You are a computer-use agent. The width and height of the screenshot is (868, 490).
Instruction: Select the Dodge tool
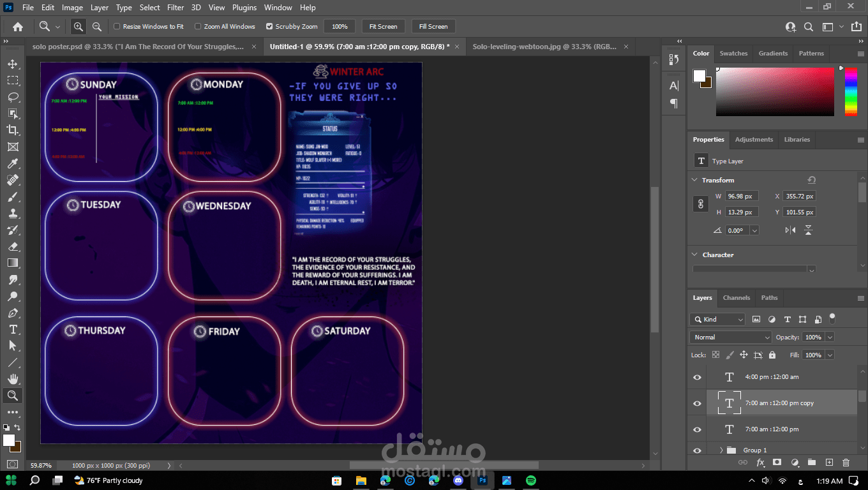13,296
